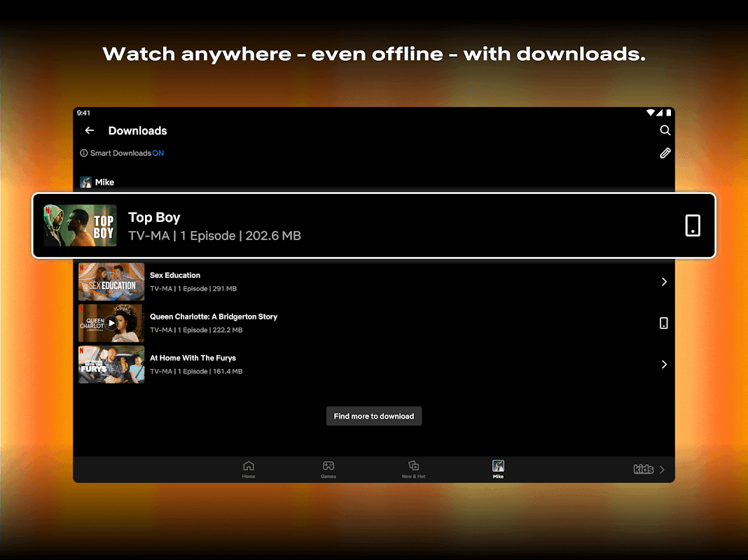748x560 pixels.
Task: Tap the downloaded device icon for Top Boy
Action: (692, 225)
